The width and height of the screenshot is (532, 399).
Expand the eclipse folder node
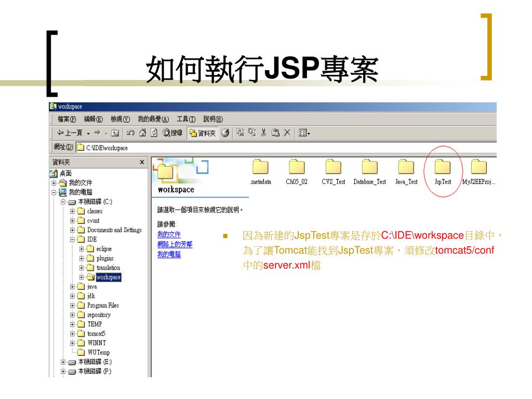[82, 249]
